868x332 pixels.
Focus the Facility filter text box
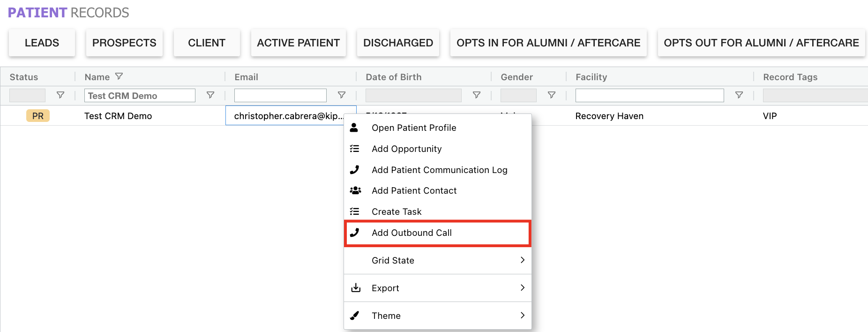(x=649, y=96)
